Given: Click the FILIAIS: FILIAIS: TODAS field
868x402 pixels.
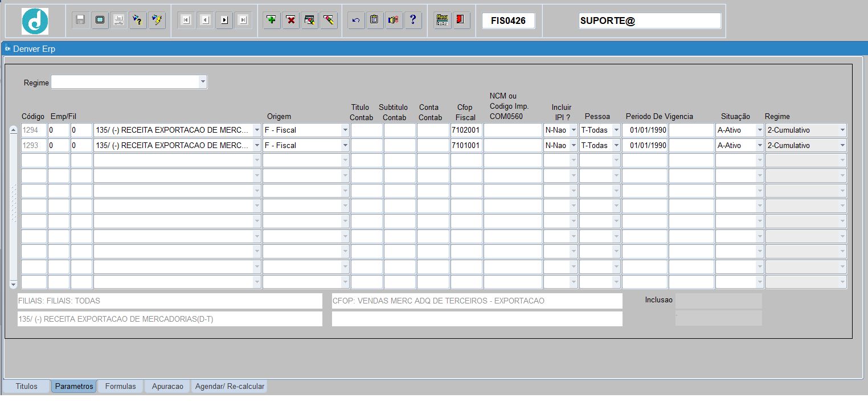Looking at the screenshot, I should (170, 301).
